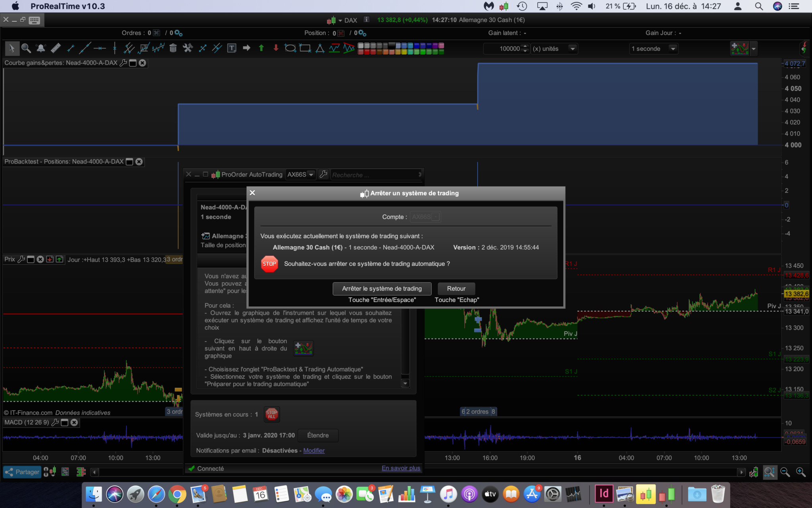Click the Retour button
This screenshot has width=812, height=508.
click(456, 289)
